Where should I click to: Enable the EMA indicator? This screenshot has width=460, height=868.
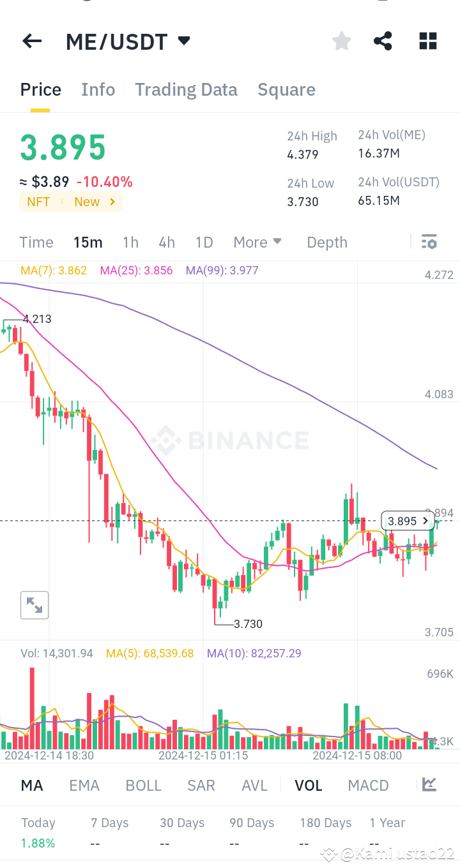click(84, 785)
